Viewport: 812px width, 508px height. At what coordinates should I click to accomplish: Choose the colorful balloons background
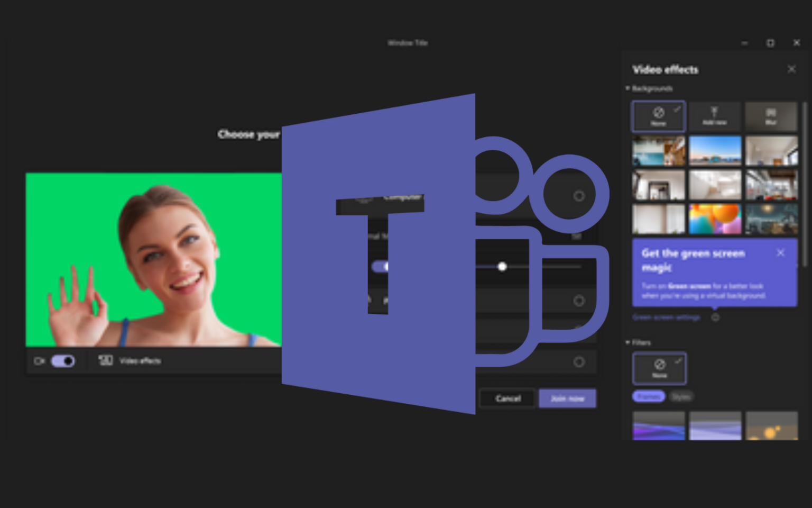pos(715,219)
